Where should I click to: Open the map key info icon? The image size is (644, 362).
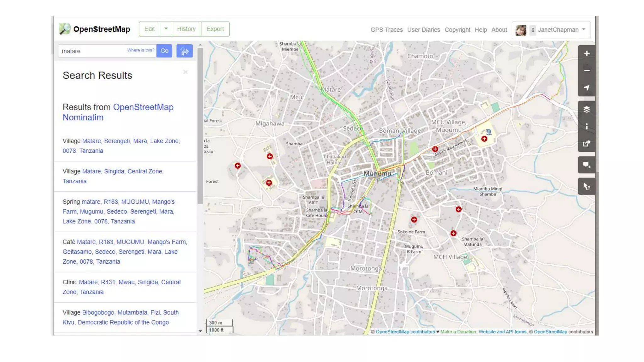(x=586, y=126)
